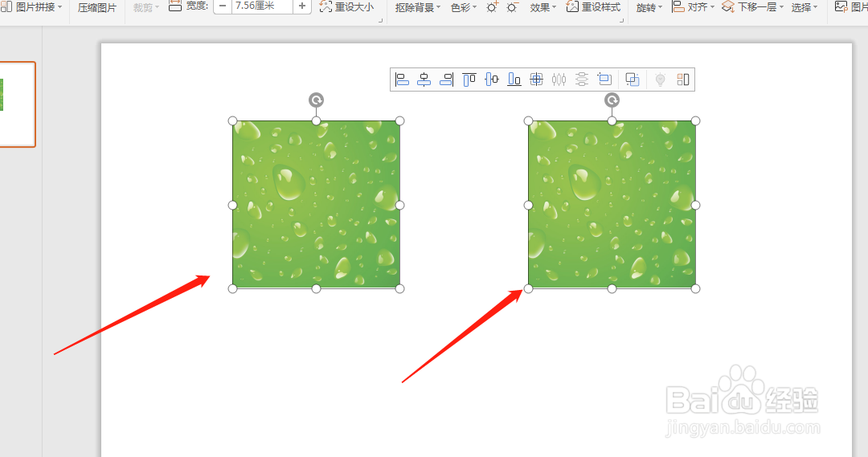
Task: Open the 旋转 rotate dropdown
Action: pyautogui.click(x=649, y=8)
